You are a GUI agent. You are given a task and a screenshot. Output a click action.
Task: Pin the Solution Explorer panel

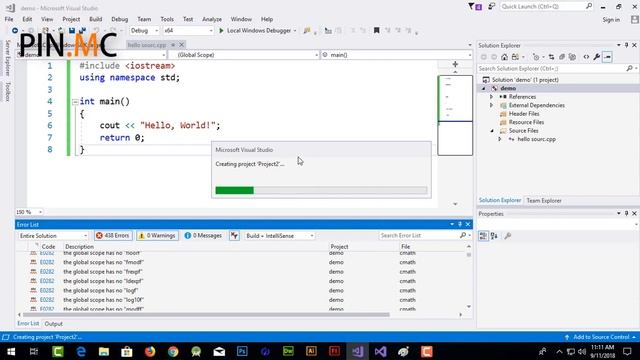(627, 45)
